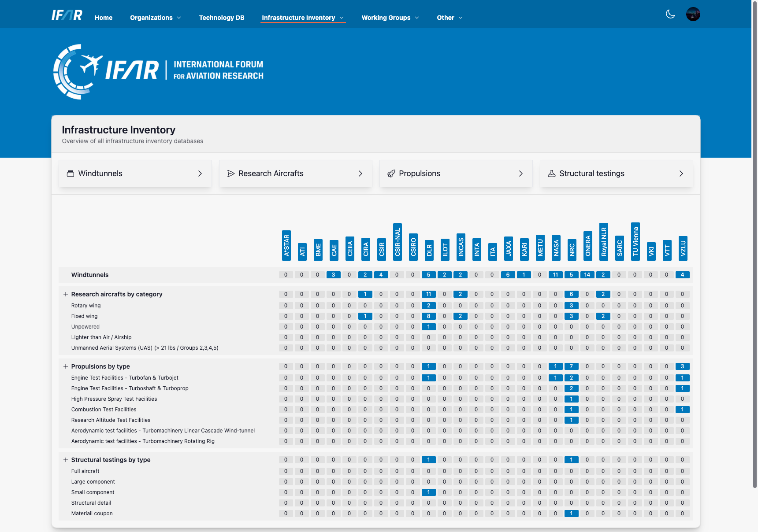758x532 pixels.
Task: Click DLR Research aircrafts count 11
Action: point(429,294)
